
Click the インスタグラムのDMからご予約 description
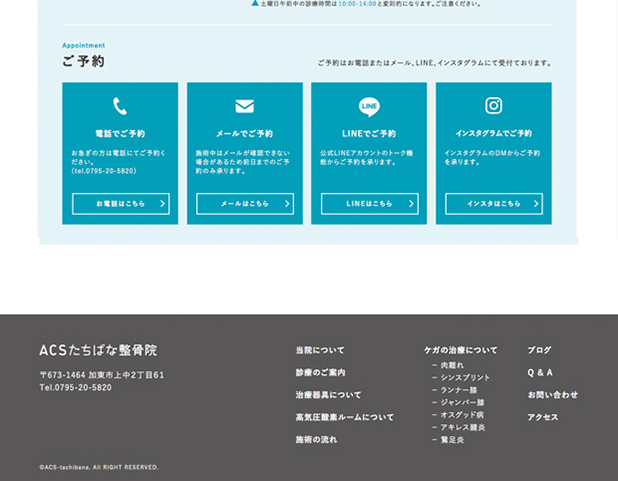[x=492, y=157]
